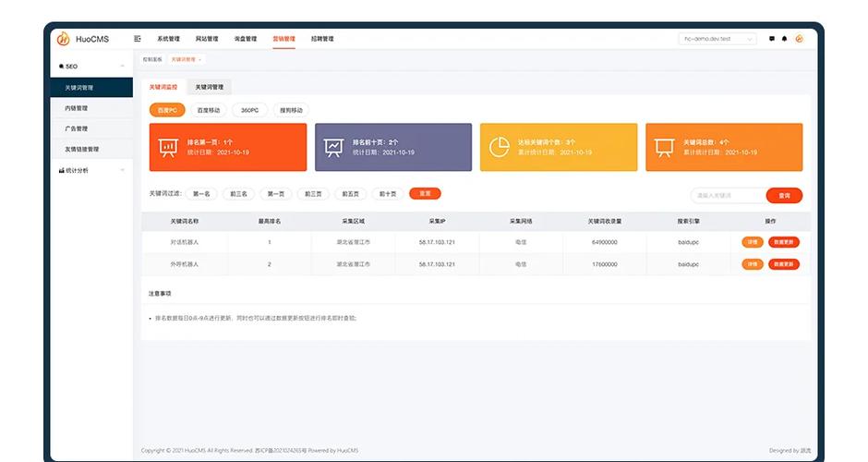The width and height of the screenshot is (868, 462).
Task: Click the search icon beside SEO in sidebar
Action: point(62,67)
